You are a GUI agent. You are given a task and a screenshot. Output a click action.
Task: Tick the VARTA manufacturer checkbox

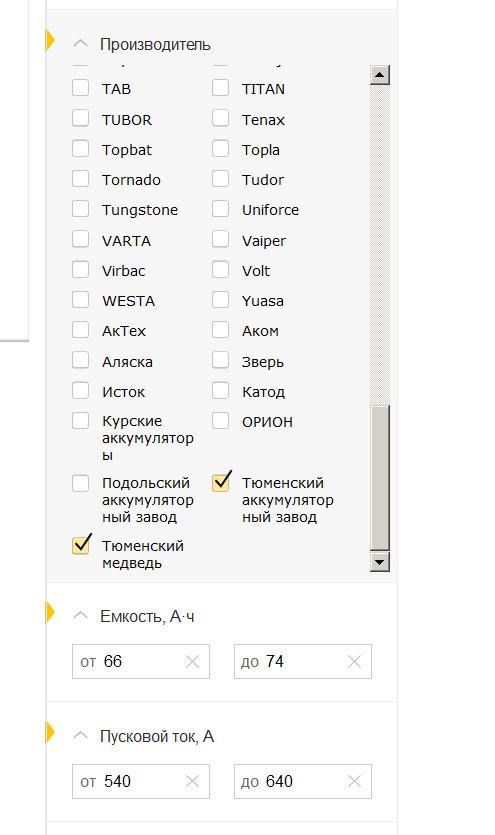click(x=80, y=240)
